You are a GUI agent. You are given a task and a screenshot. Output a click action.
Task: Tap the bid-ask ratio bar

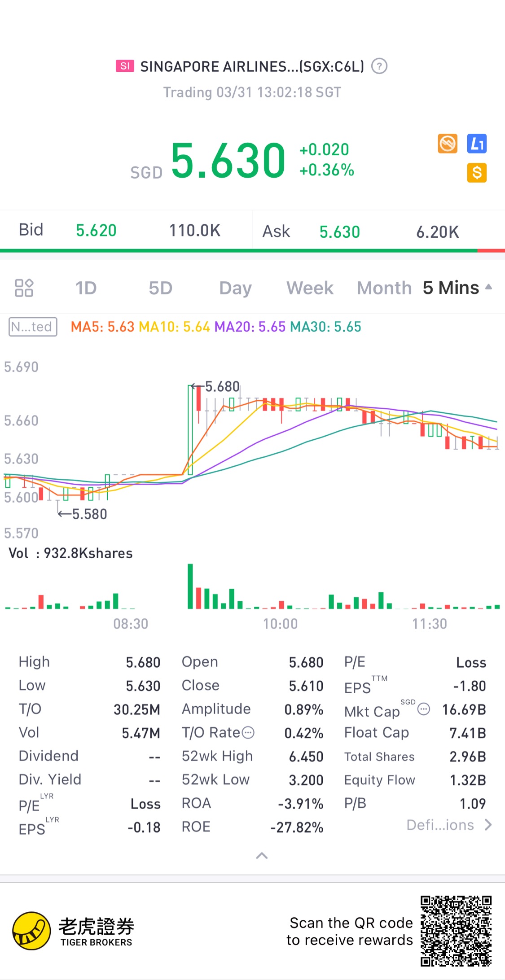point(252,250)
